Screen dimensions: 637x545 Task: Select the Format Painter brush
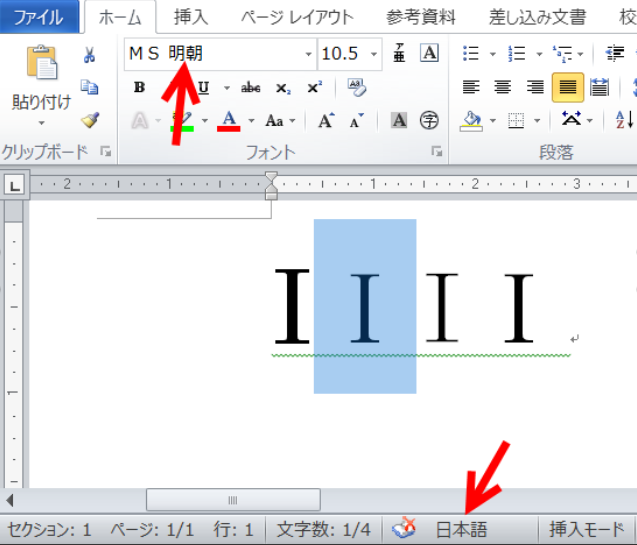89,120
